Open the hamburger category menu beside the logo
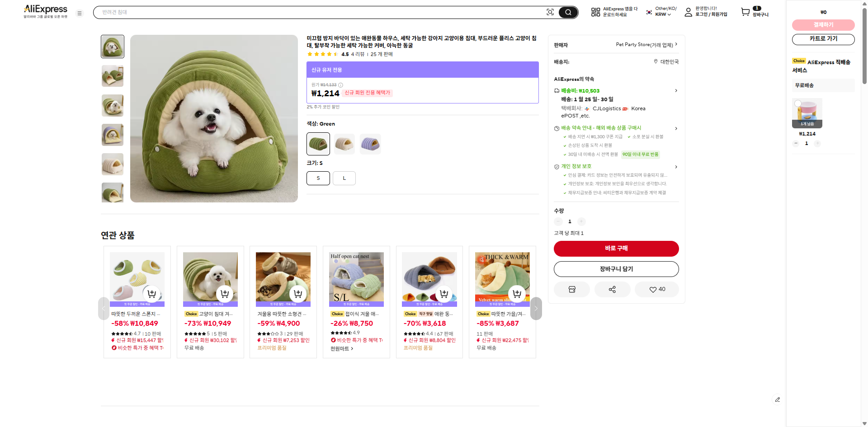This screenshot has width=868, height=427. tap(80, 14)
